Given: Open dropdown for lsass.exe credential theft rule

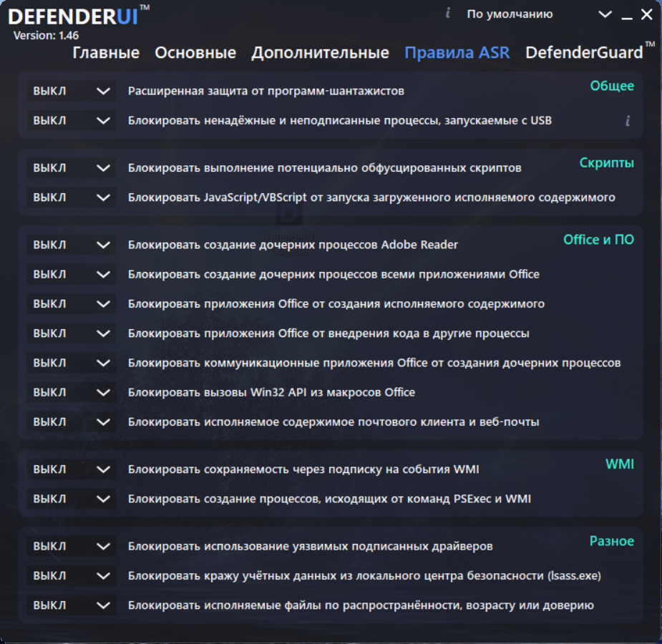Looking at the screenshot, I should (72, 575).
